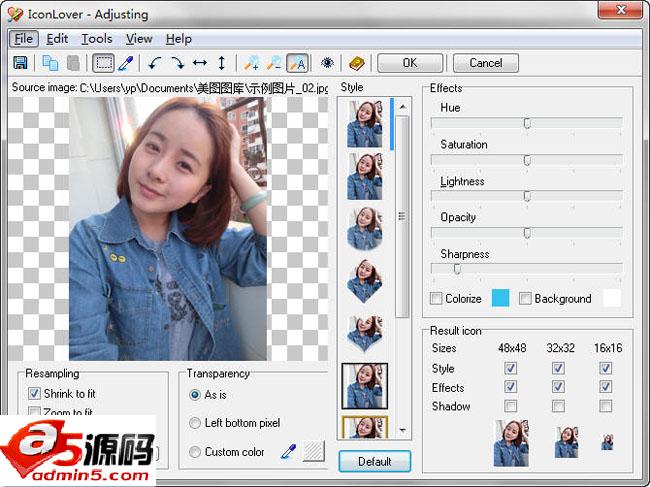Click the 32x32 result icon preview

click(x=566, y=442)
